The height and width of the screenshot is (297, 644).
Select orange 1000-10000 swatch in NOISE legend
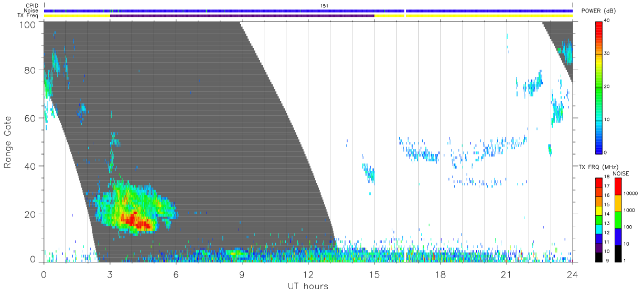tap(618, 203)
